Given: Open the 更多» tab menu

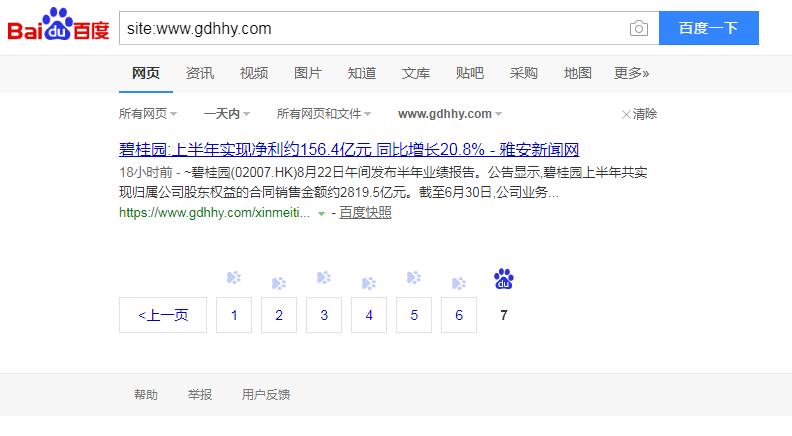Looking at the screenshot, I should [631, 73].
